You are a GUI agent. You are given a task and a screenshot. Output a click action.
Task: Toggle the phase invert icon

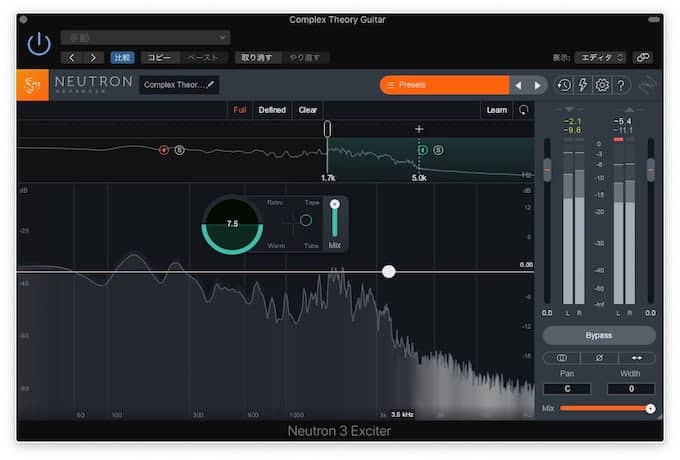point(599,358)
